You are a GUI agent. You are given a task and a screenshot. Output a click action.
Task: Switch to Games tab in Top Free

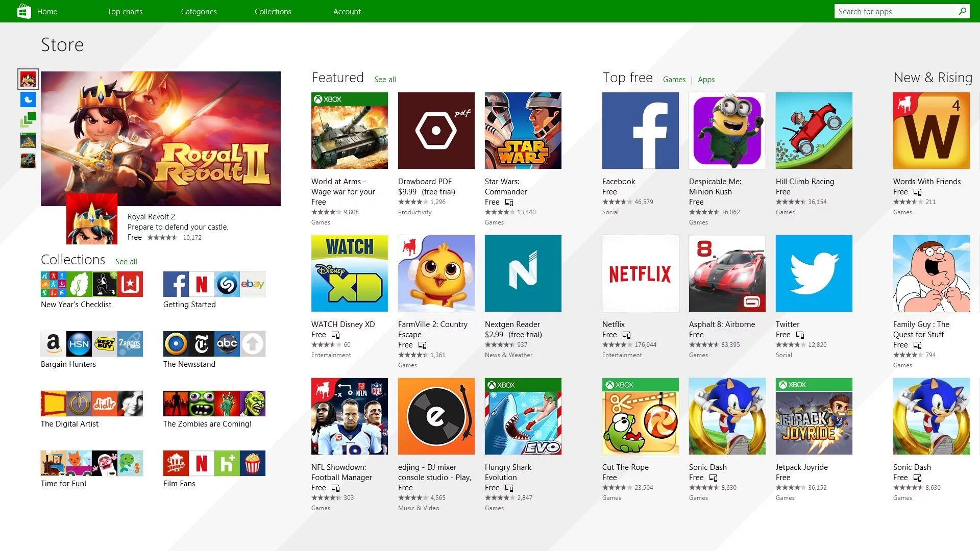(x=673, y=80)
